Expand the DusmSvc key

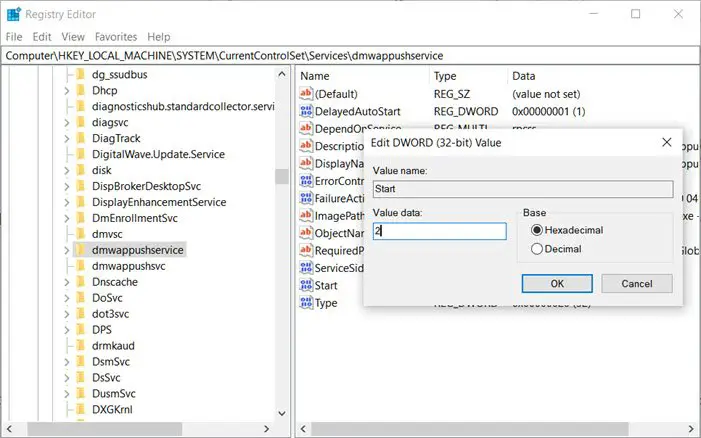click(67, 394)
